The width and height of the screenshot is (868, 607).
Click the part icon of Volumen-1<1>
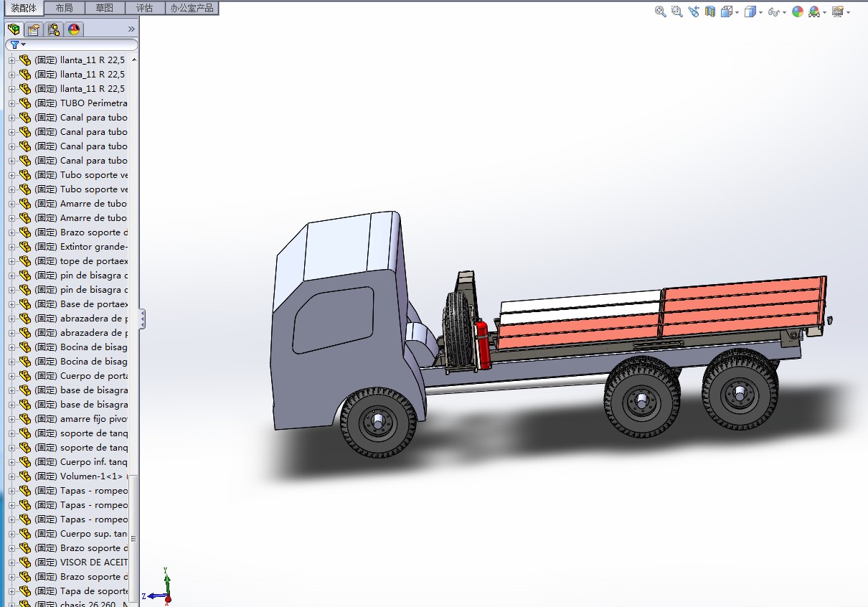26,476
